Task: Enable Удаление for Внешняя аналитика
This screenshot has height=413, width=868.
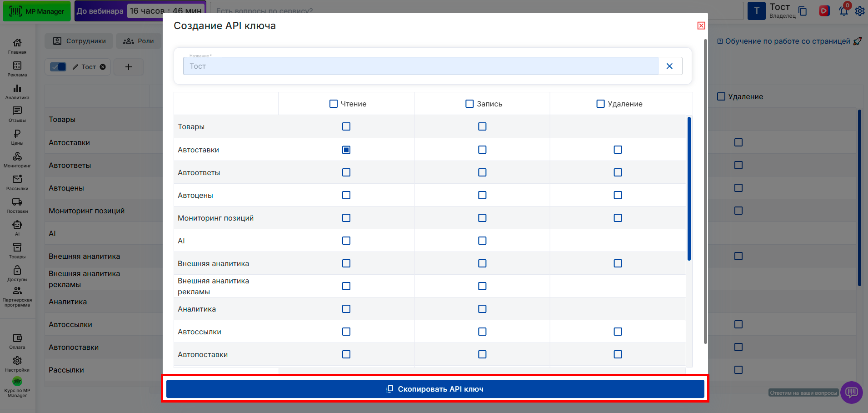Action: (x=618, y=263)
